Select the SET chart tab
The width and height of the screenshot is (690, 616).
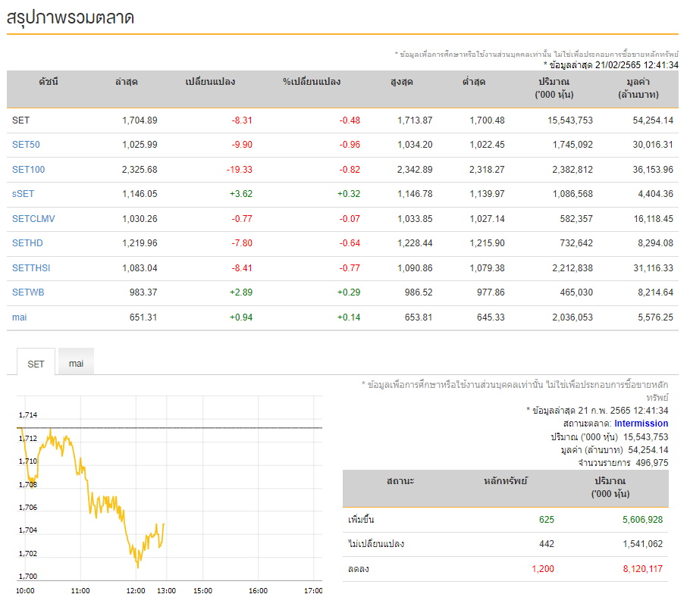[36, 363]
